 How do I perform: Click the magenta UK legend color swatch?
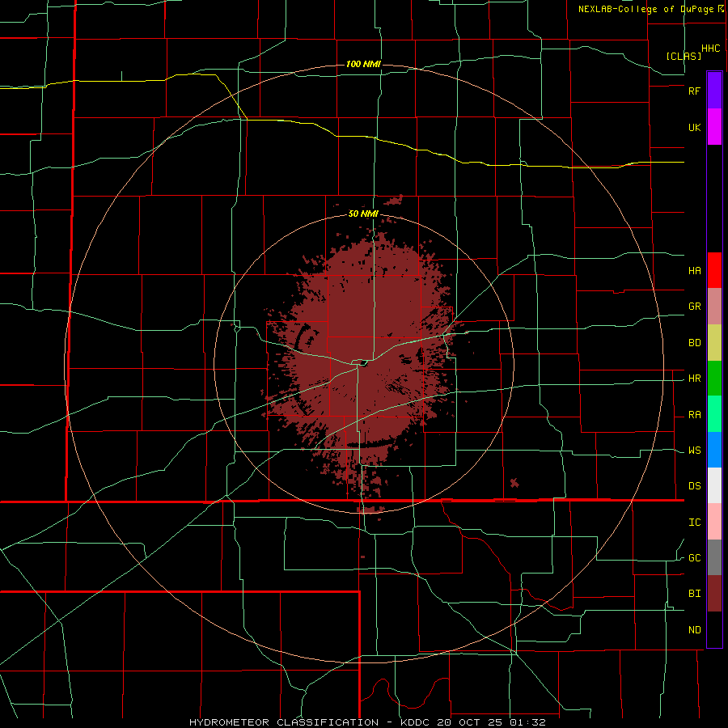tap(714, 127)
